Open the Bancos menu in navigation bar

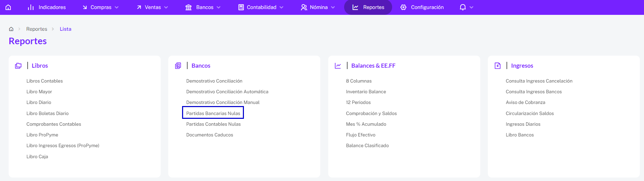pyautogui.click(x=203, y=7)
